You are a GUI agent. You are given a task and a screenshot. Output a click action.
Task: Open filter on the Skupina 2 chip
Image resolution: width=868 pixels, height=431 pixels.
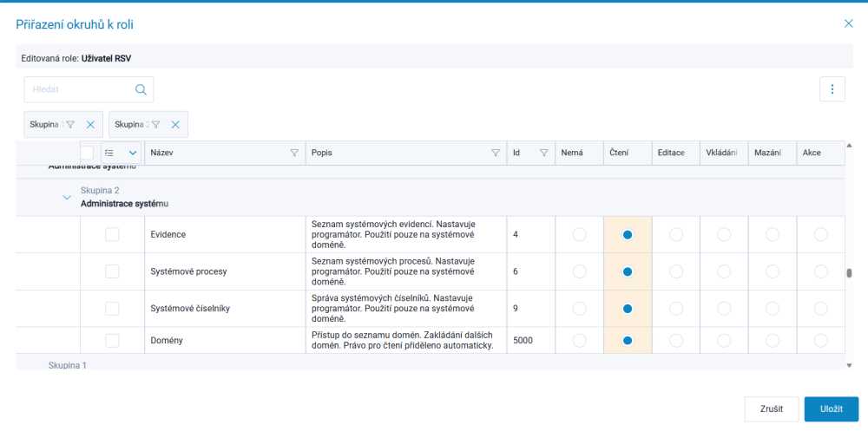[x=156, y=125]
